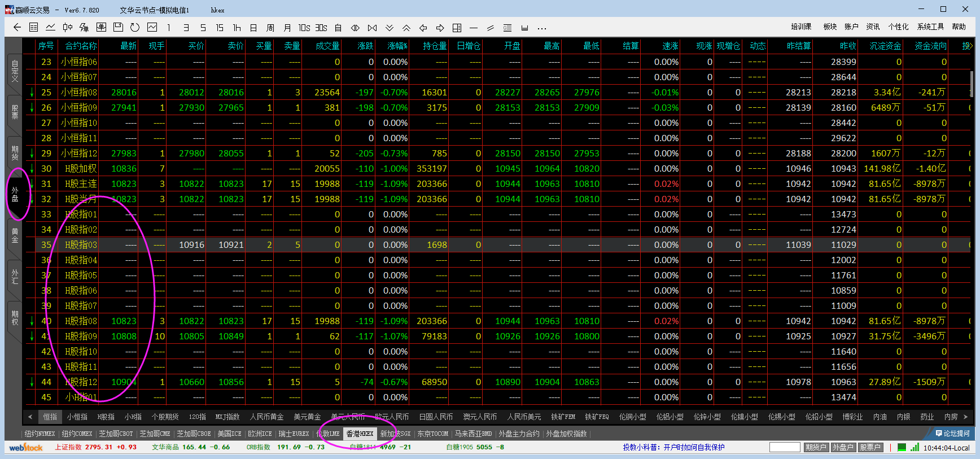The image size is (980, 459).
Task: Click the back arrow toolbar icon
Action: [x=17, y=27]
